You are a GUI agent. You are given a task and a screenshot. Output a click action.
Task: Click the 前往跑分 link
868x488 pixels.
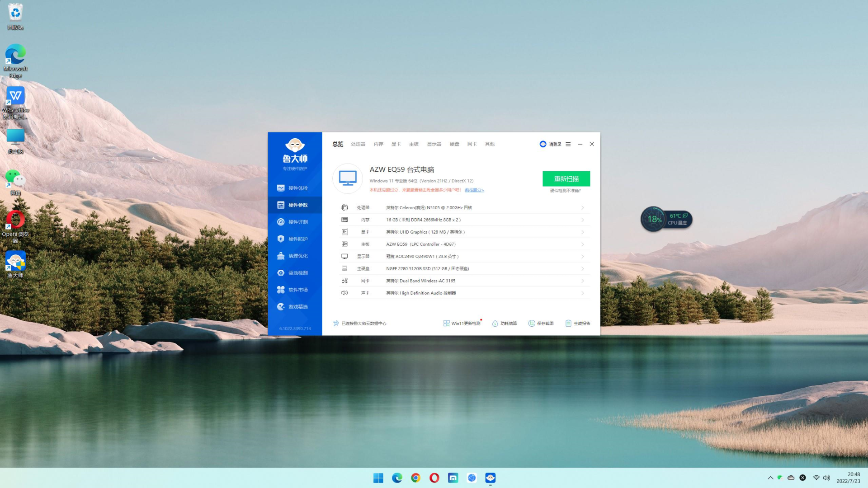pos(474,190)
